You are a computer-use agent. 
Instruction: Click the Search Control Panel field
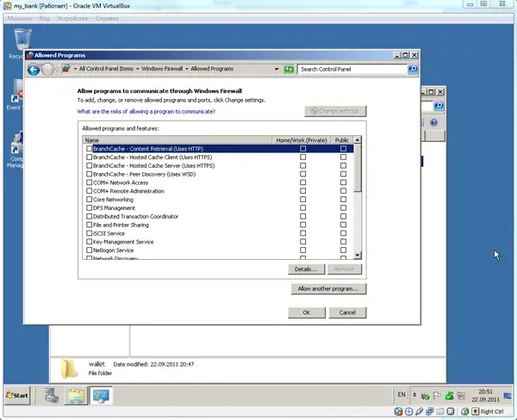pos(352,69)
